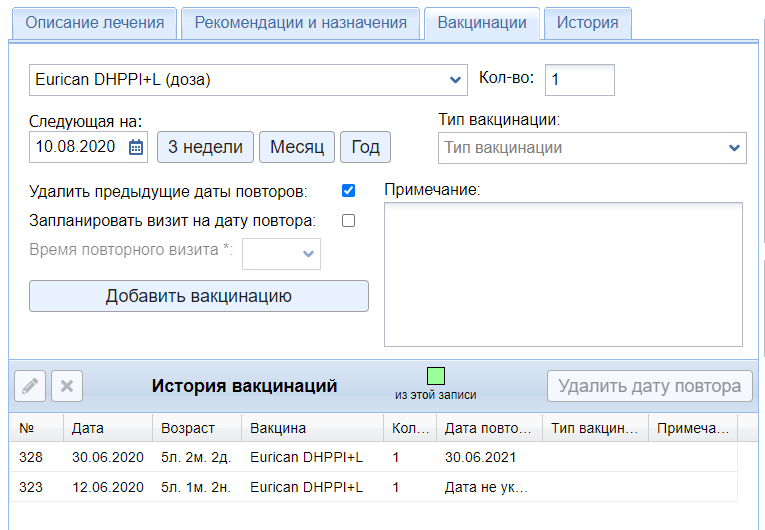This screenshot has height=530, width=765.
Task: Enable 'Запланировать визит на дату повтора' checkbox
Action: pyautogui.click(x=348, y=221)
